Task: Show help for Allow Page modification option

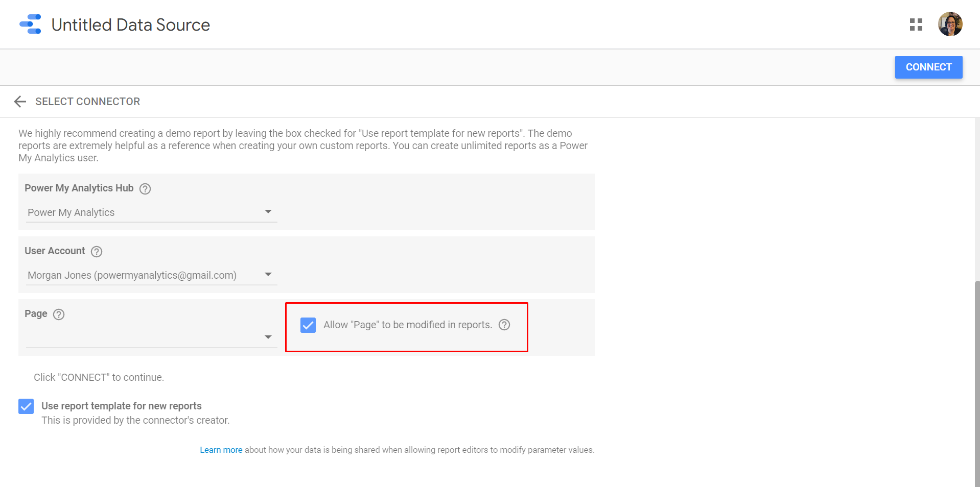Action: [x=504, y=325]
